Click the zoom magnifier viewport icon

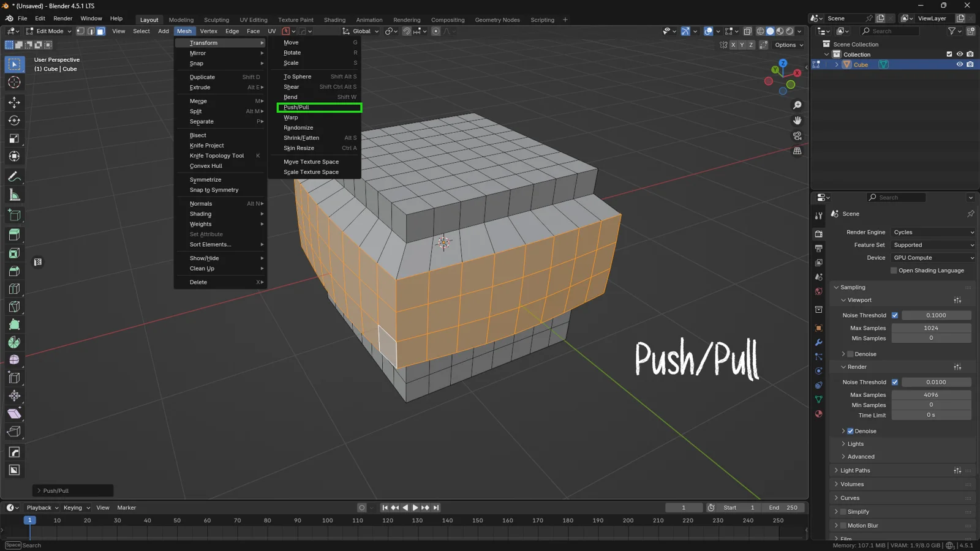click(x=797, y=105)
